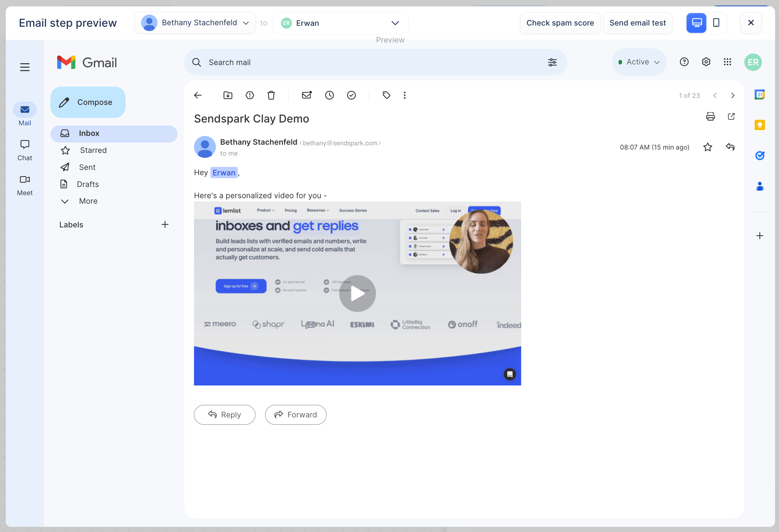Click sender name Bethany Stachenfeld

[258, 142]
